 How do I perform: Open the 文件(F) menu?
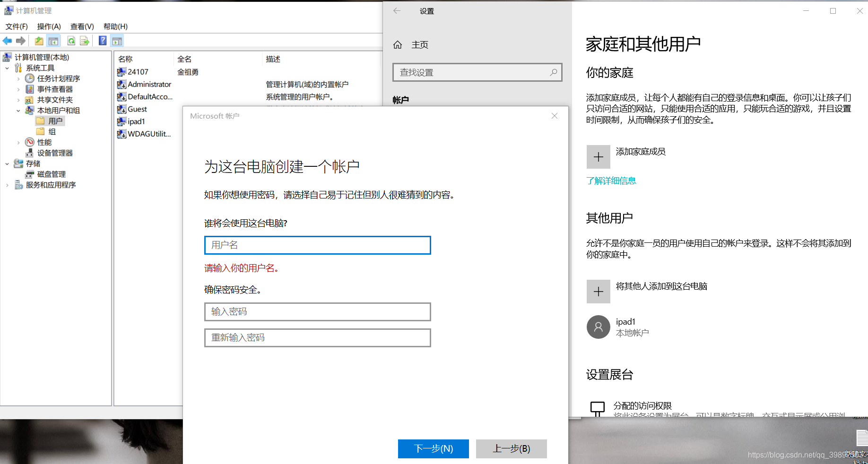[17, 26]
